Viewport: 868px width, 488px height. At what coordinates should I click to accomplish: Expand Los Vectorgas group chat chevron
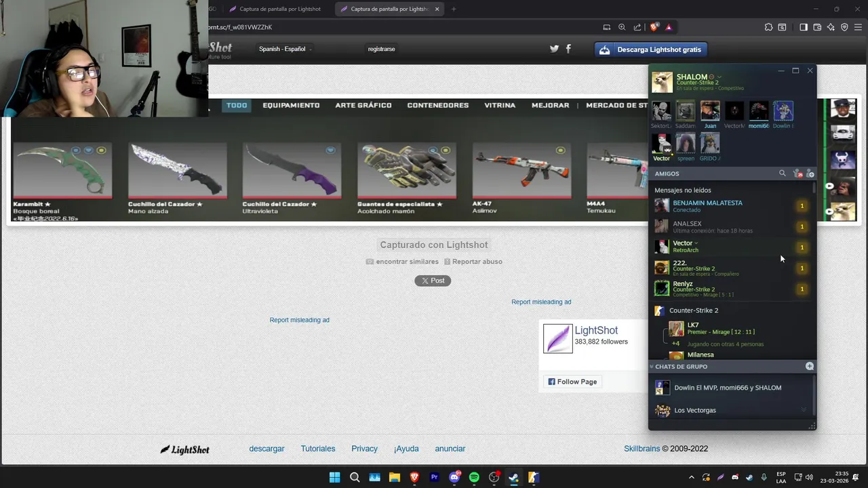(804, 410)
